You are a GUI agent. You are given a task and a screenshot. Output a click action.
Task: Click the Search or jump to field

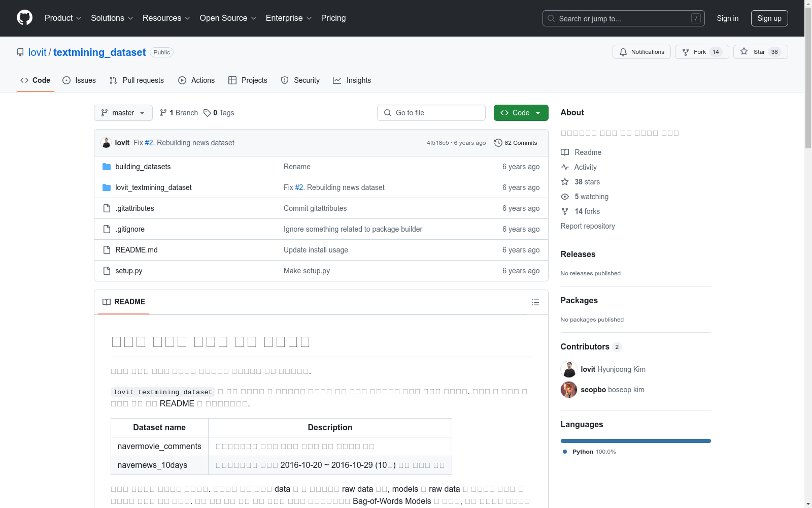pyautogui.click(x=624, y=18)
